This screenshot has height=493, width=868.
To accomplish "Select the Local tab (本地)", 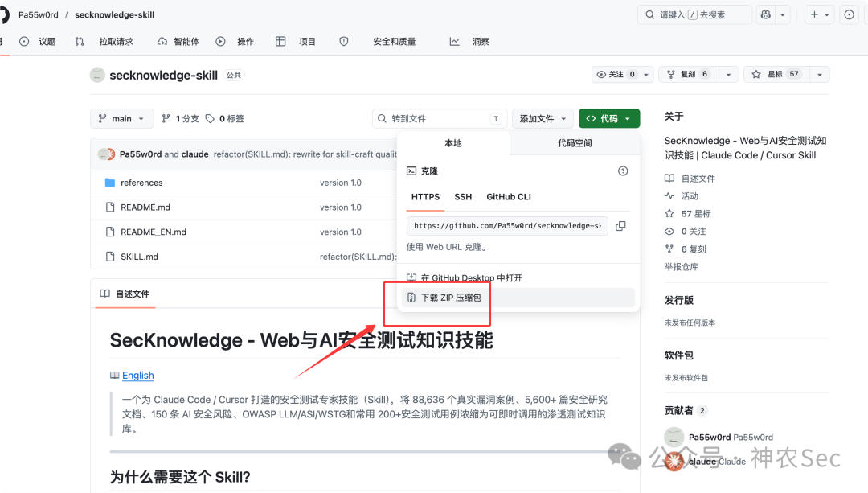I will [x=452, y=143].
